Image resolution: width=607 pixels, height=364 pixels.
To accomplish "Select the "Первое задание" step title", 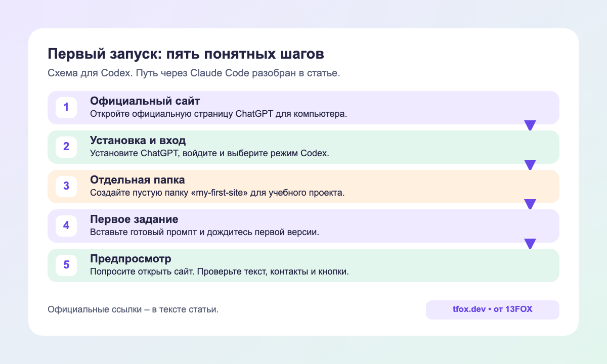I will click(x=134, y=219).
